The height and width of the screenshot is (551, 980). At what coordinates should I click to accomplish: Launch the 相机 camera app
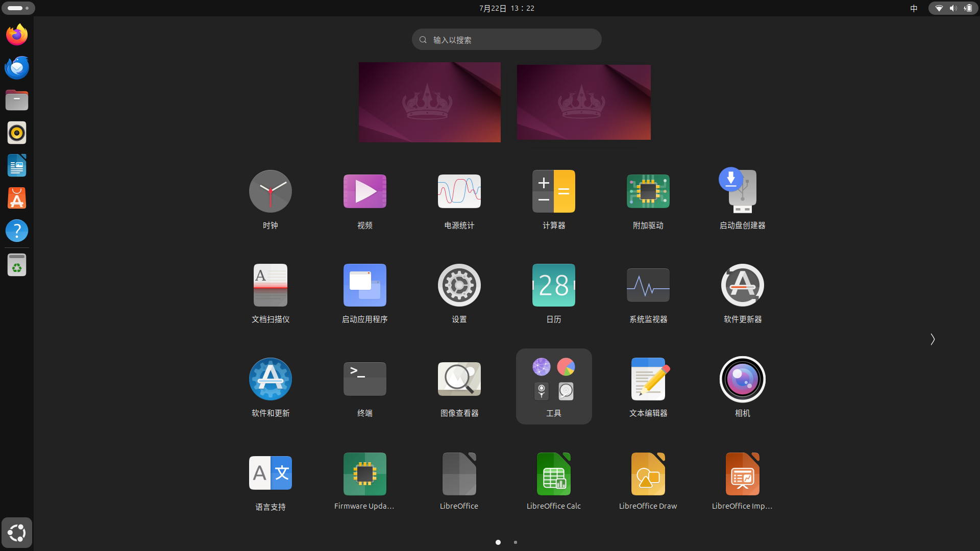742,380
